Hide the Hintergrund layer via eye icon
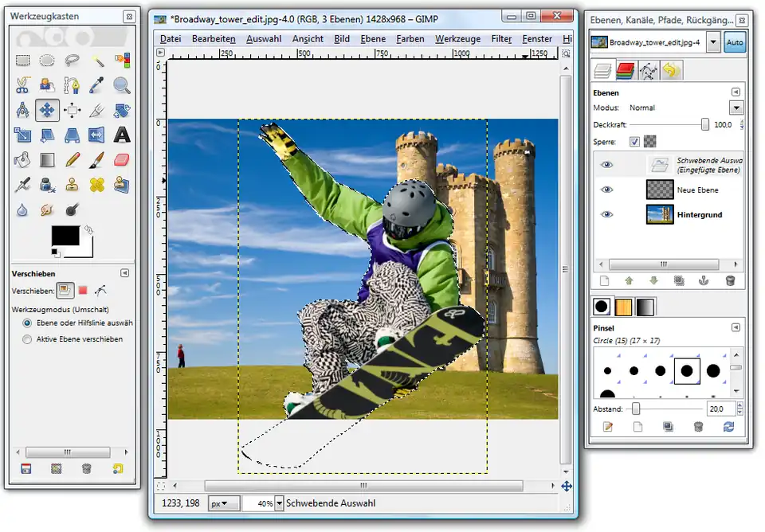This screenshot has width=765, height=532. tap(607, 214)
